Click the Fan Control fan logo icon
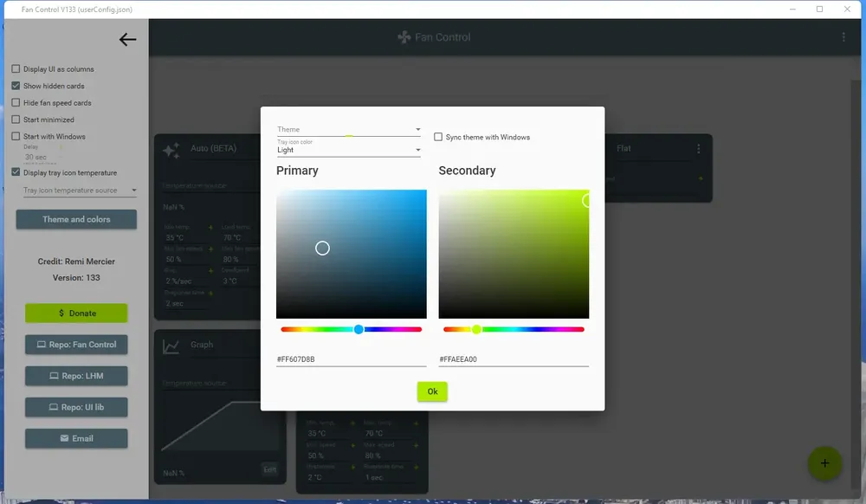This screenshot has width=866, height=504. click(404, 37)
